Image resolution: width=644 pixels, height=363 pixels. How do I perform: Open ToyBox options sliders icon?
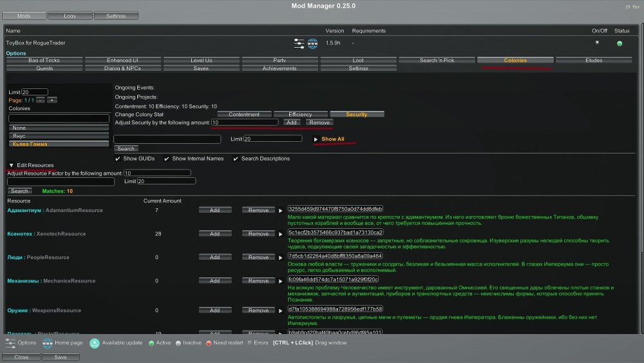pos(299,44)
